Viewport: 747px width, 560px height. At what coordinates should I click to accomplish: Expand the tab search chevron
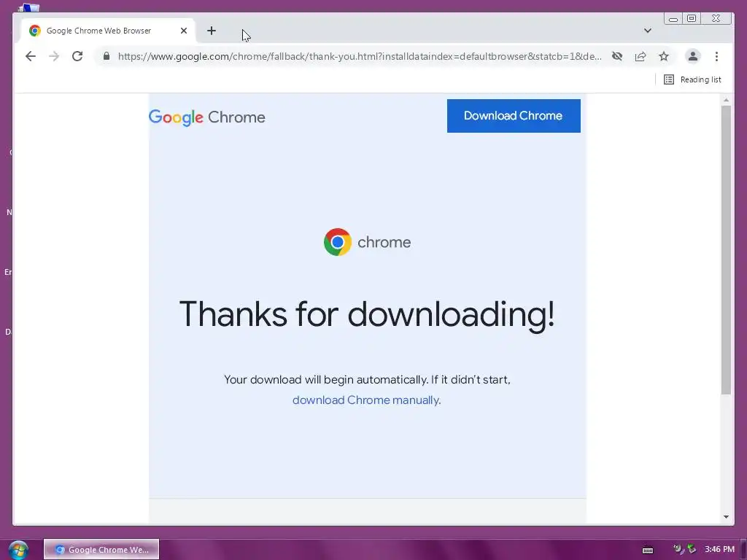click(x=648, y=31)
